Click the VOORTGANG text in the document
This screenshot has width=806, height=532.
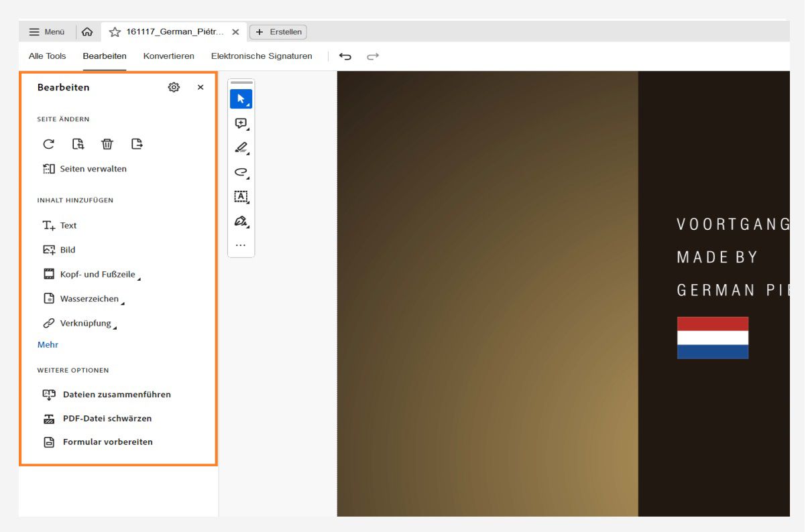click(x=734, y=224)
